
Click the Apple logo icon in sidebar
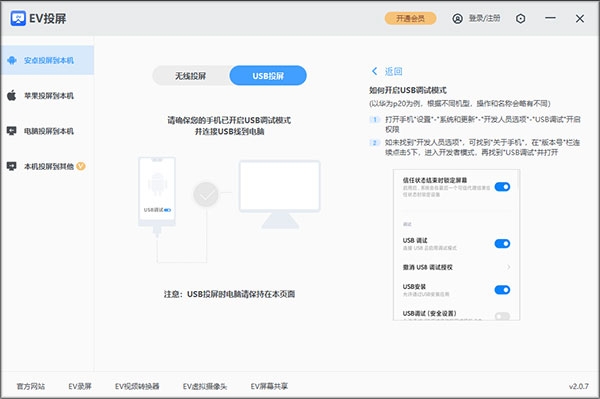11,96
